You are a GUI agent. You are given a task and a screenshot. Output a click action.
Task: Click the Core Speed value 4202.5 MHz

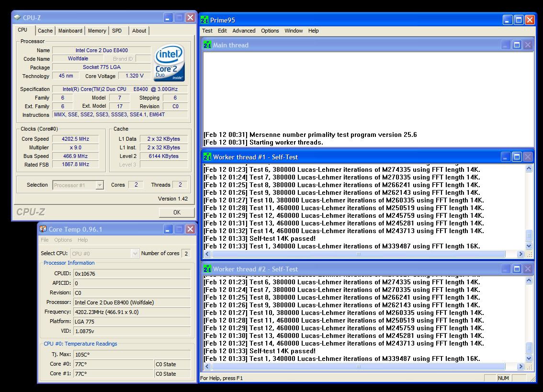(x=75, y=139)
